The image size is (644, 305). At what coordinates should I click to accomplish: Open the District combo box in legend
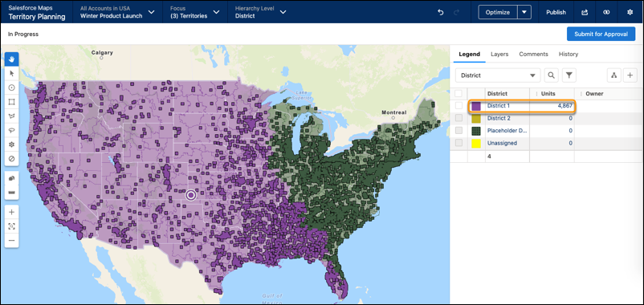(x=498, y=75)
